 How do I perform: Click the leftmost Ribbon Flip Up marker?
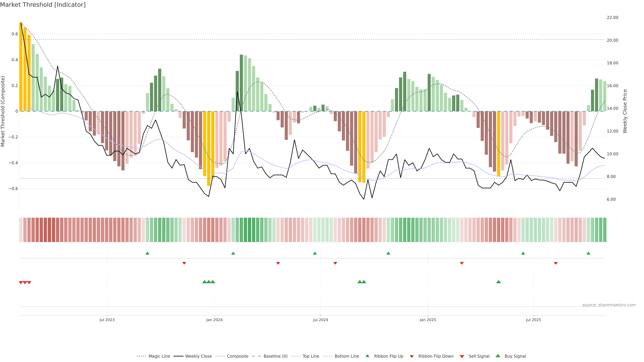point(148,253)
